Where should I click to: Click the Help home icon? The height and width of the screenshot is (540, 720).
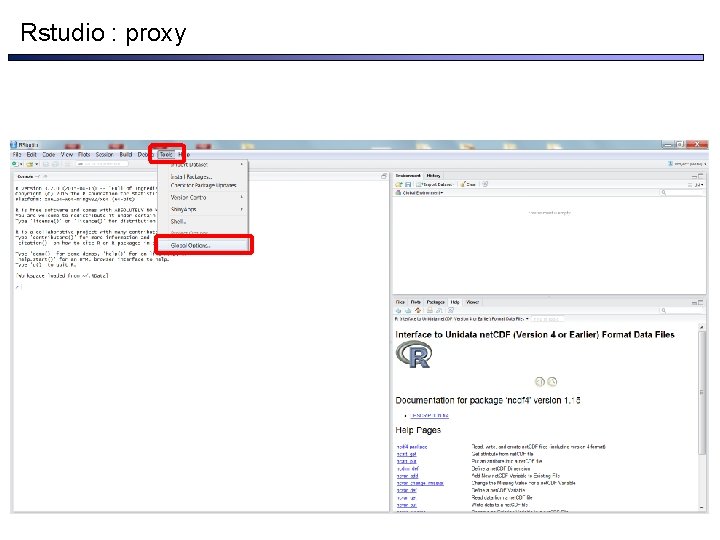418,310
